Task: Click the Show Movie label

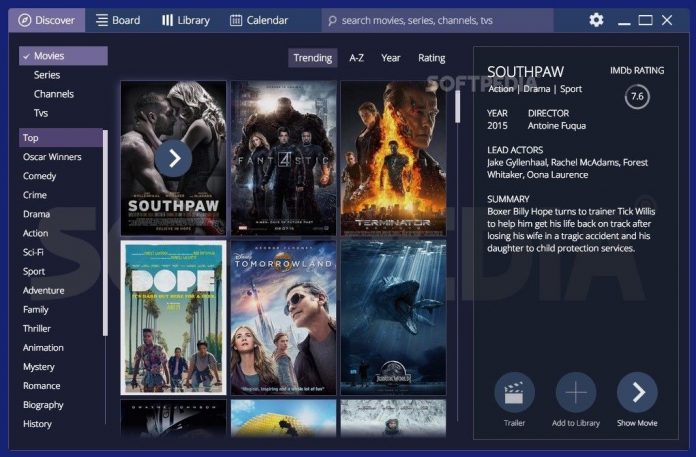Action: [637, 423]
